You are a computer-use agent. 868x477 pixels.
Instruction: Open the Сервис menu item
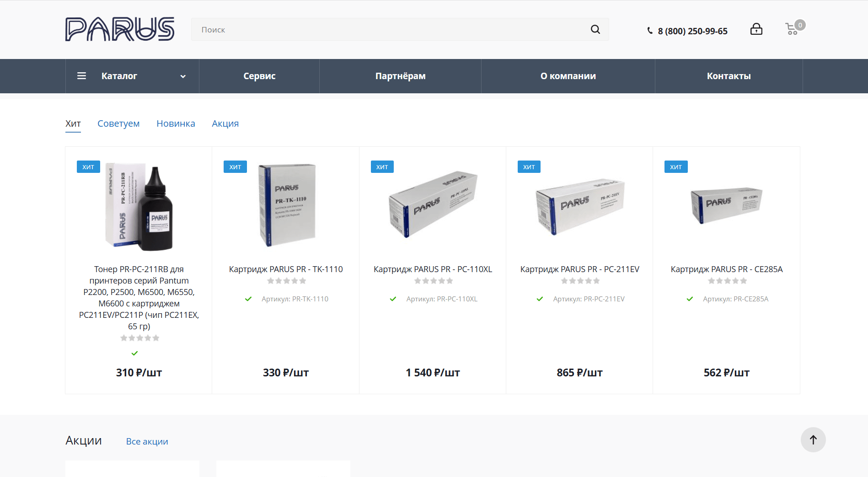click(259, 76)
